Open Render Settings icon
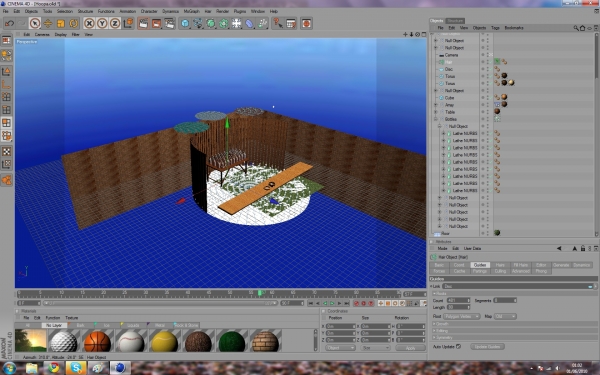This screenshot has height=375, width=600. (x=170, y=23)
